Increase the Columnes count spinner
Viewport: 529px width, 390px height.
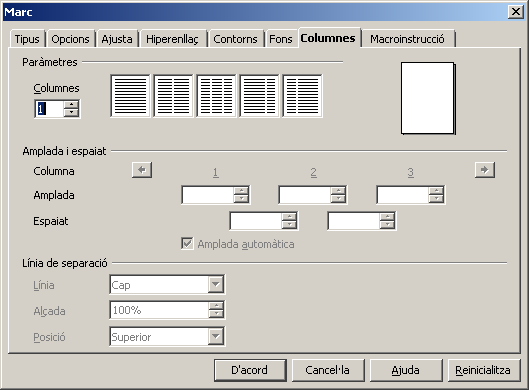click(71, 104)
